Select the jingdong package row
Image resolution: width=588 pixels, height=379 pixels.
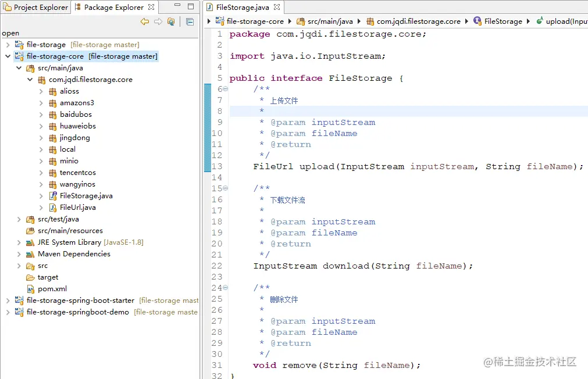(x=74, y=138)
